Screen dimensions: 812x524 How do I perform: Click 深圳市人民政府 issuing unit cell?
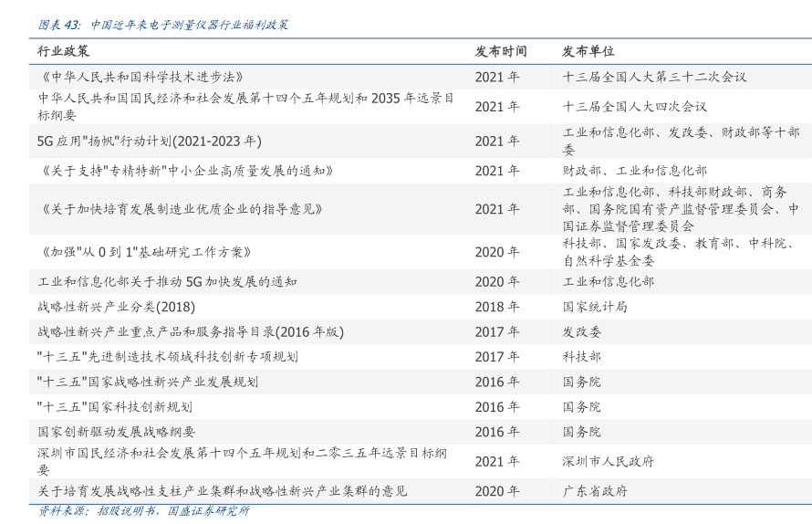pos(608,462)
